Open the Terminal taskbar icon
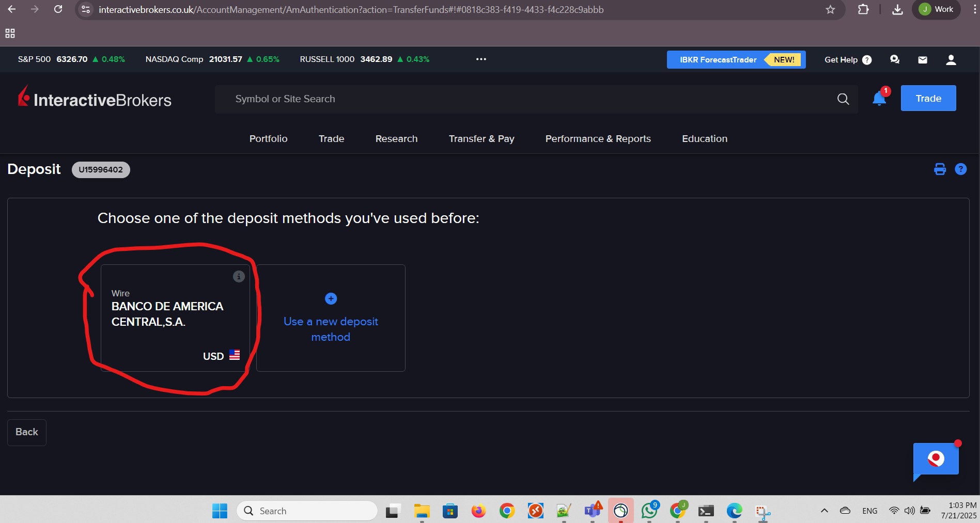The width and height of the screenshot is (980, 523). [x=706, y=511]
